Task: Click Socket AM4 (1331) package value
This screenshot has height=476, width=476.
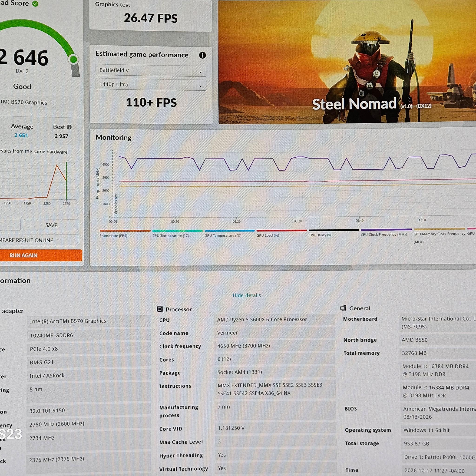Action: (275, 372)
